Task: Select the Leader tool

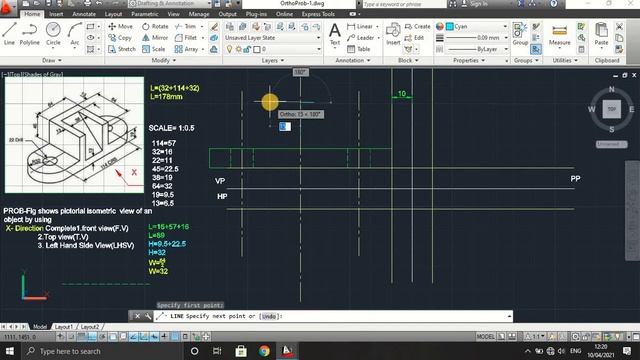Action: 361,38
